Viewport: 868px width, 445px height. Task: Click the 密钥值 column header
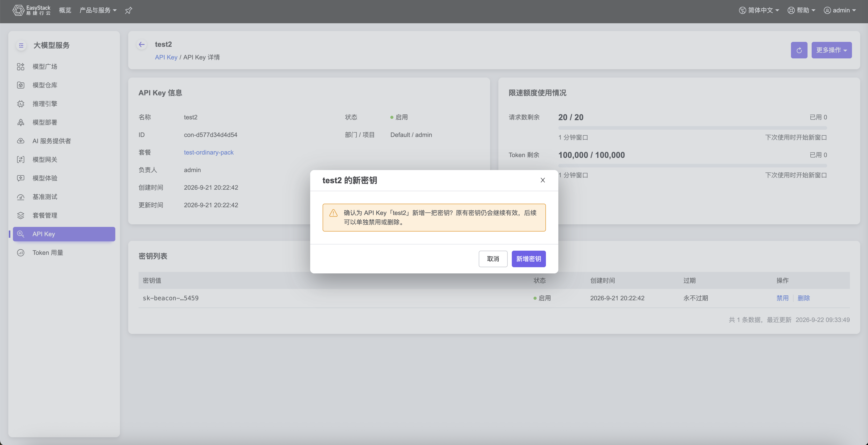pyautogui.click(x=152, y=280)
